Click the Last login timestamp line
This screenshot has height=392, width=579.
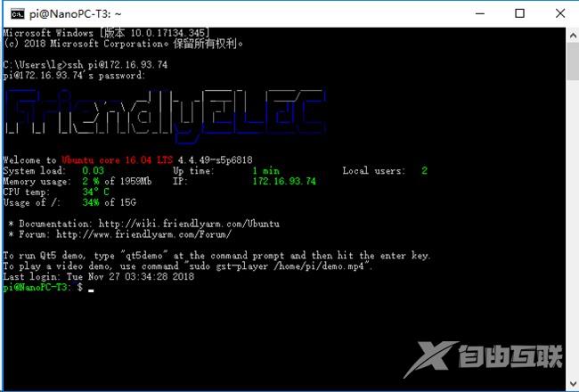[98, 276]
